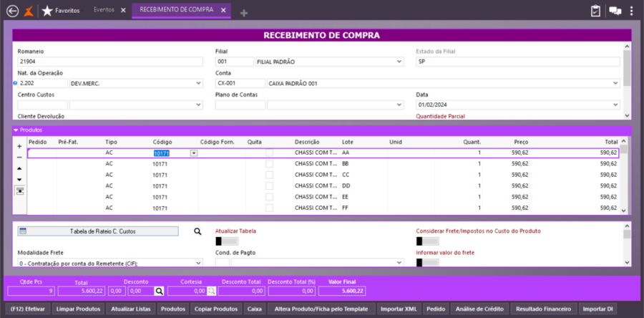The image size is (644, 318).
Task: Click the Romaneio field with 21904
Action: click(110, 62)
